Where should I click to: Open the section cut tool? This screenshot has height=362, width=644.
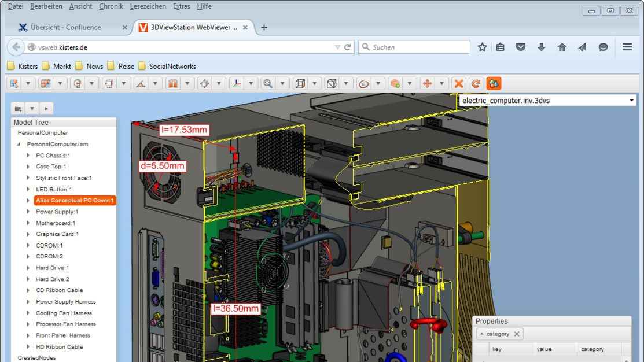pyautogui.click(x=173, y=84)
